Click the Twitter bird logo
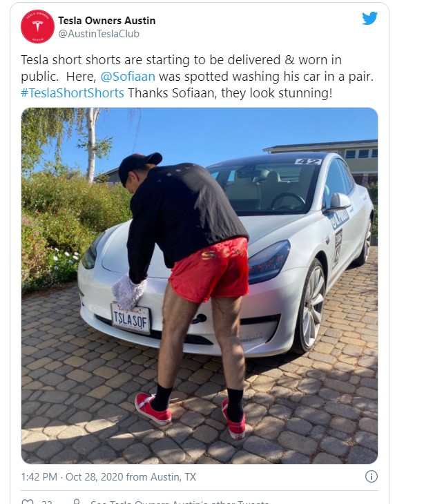 click(x=369, y=19)
